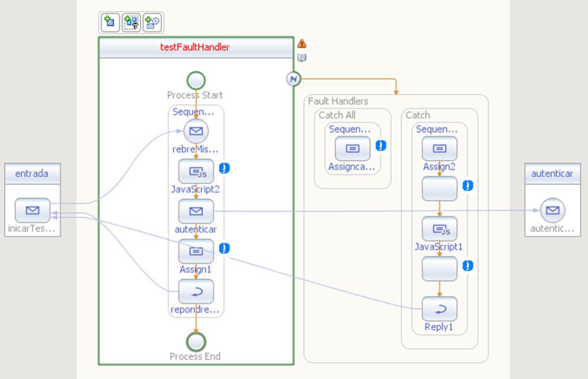Select the JavaScript1 activity node

[439, 229]
